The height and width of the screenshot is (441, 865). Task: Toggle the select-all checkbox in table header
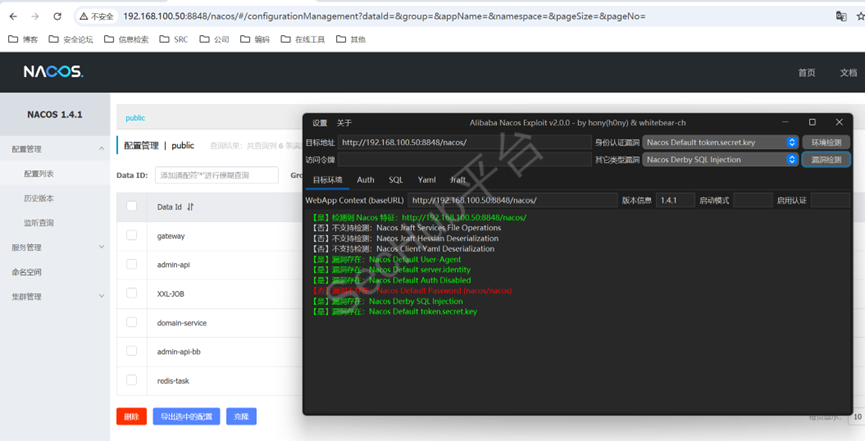coord(131,206)
